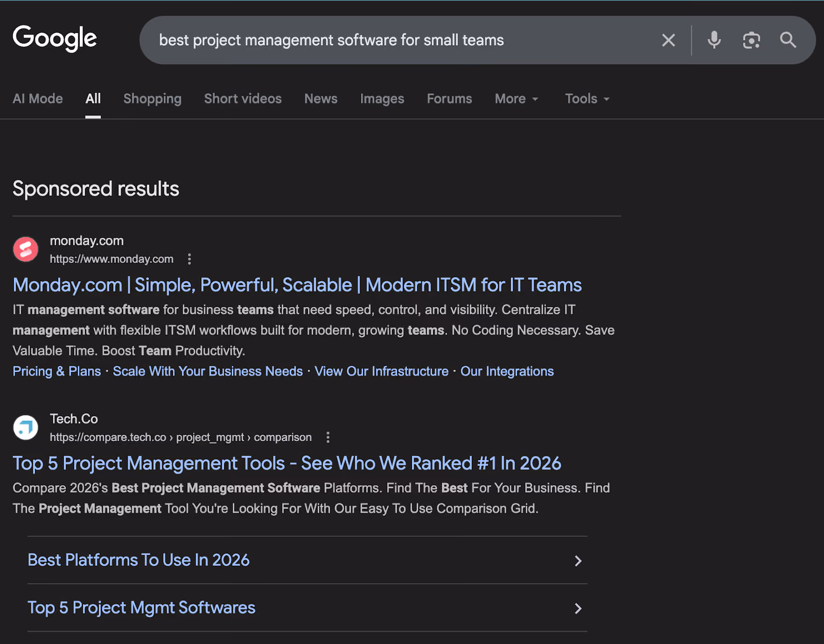824x644 pixels.
Task: Open Top 5 Project Management Tools headline
Action: pyautogui.click(x=287, y=464)
